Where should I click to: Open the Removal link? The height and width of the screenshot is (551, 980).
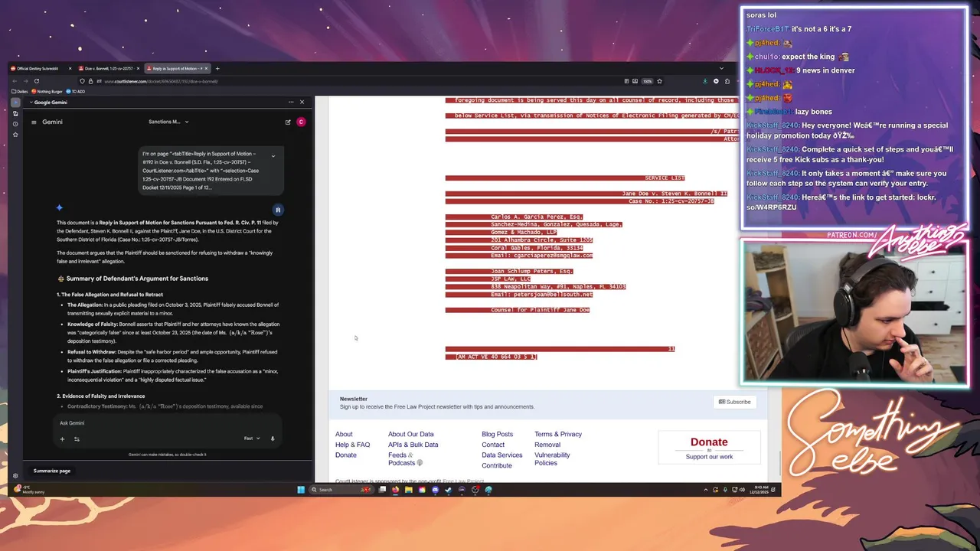pyautogui.click(x=547, y=445)
